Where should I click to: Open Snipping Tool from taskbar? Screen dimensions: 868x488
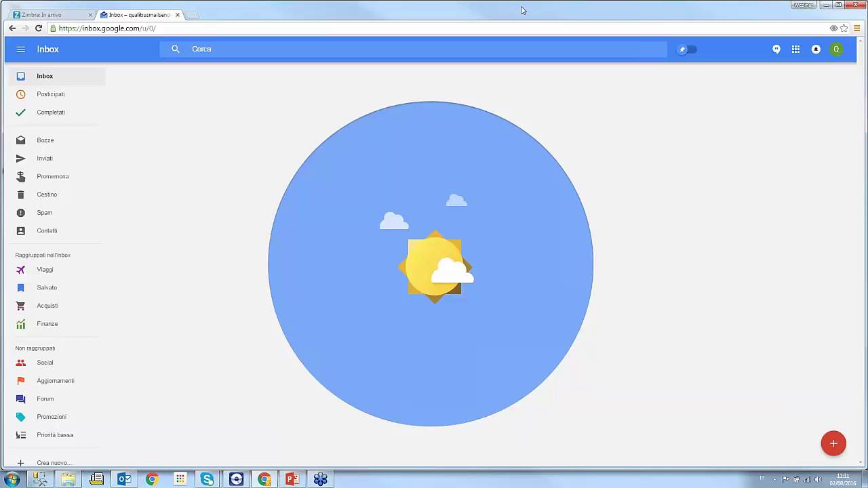40,479
